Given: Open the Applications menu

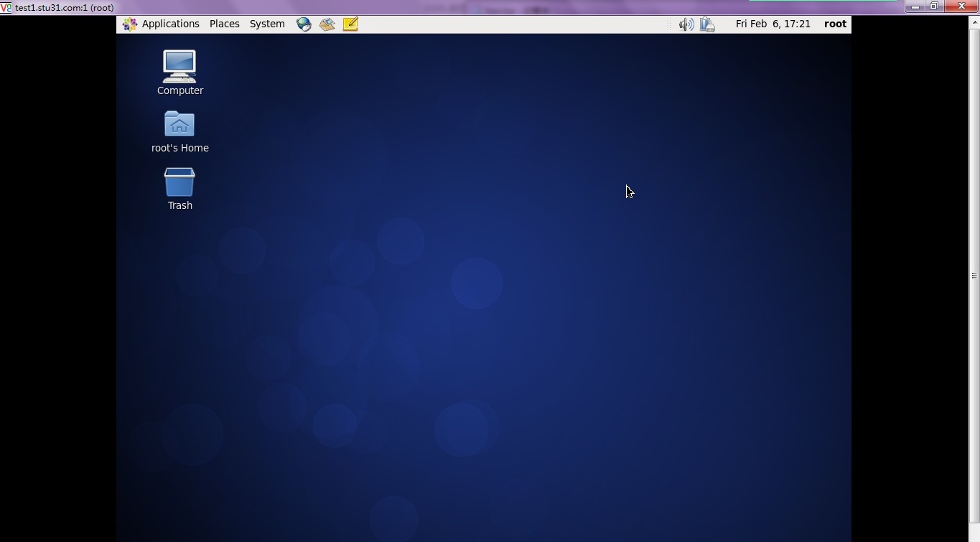Looking at the screenshot, I should (x=170, y=24).
